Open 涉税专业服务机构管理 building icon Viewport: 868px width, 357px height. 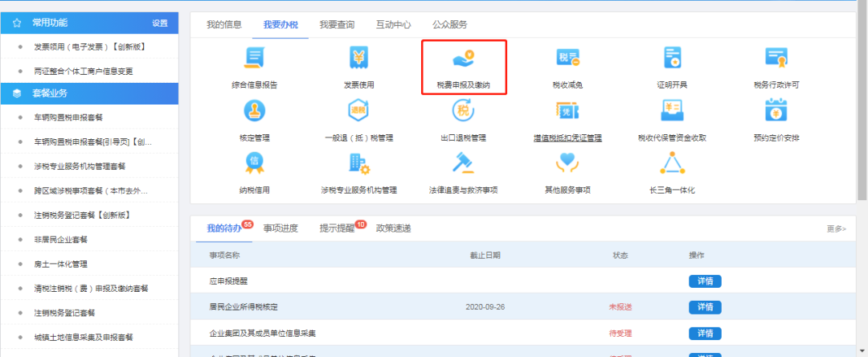point(358,162)
